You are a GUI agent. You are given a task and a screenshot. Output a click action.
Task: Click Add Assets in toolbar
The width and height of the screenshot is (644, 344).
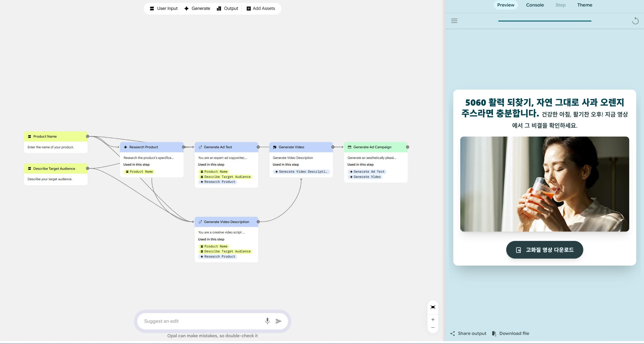[x=261, y=9]
